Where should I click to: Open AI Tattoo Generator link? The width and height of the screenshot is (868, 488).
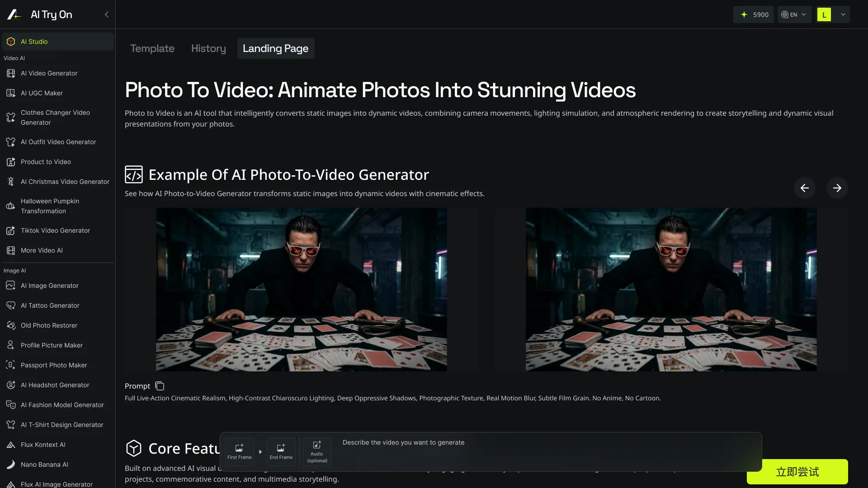click(50, 305)
